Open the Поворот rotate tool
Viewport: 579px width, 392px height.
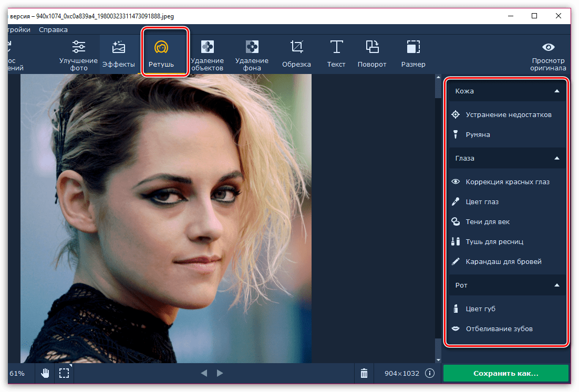(372, 55)
